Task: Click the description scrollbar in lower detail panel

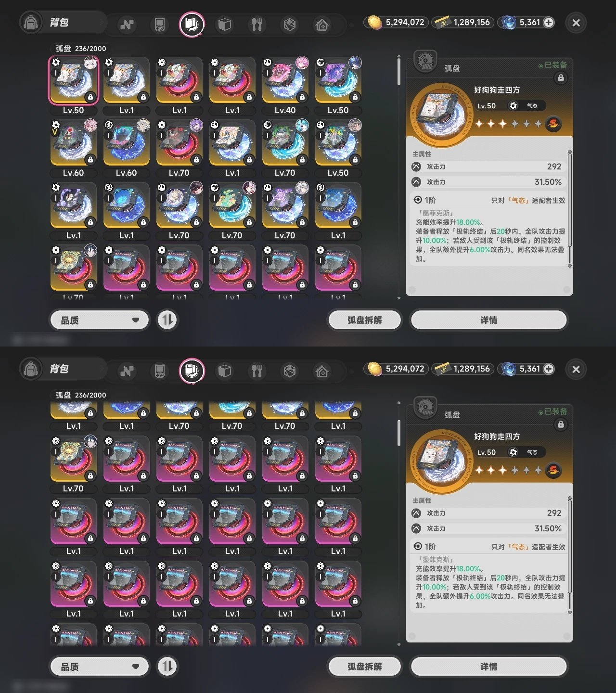Action: pyautogui.click(x=570, y=554)
